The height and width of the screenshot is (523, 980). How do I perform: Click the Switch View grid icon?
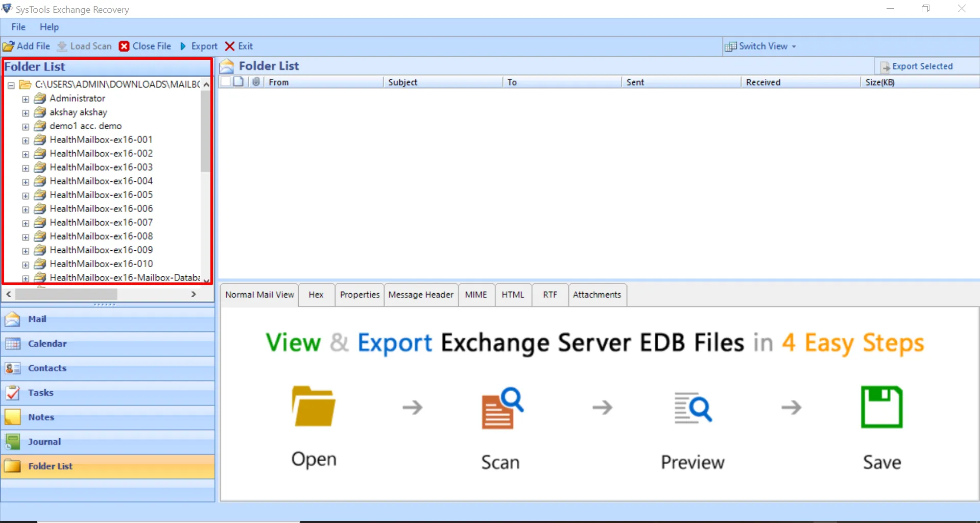click(730, 46)
